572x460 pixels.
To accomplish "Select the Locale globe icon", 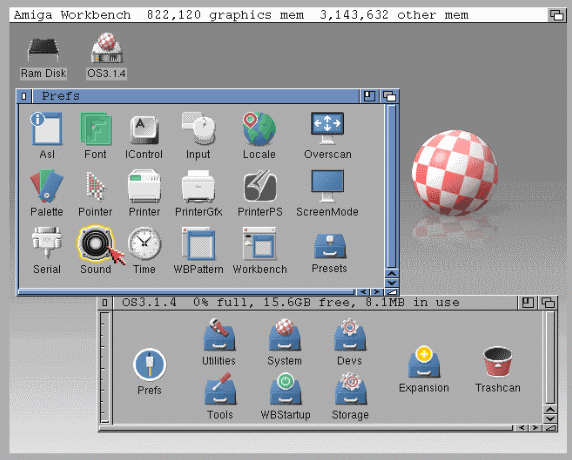I will pyautogui.click(x=259, y=129).
